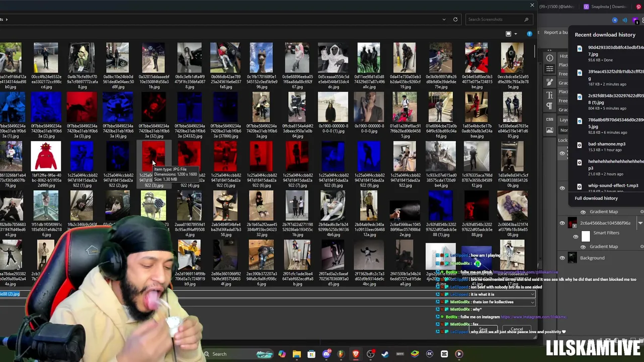Click the blue help icon in file dialog
This screenshot has height=362, width=644.
[x=529, y=34]
